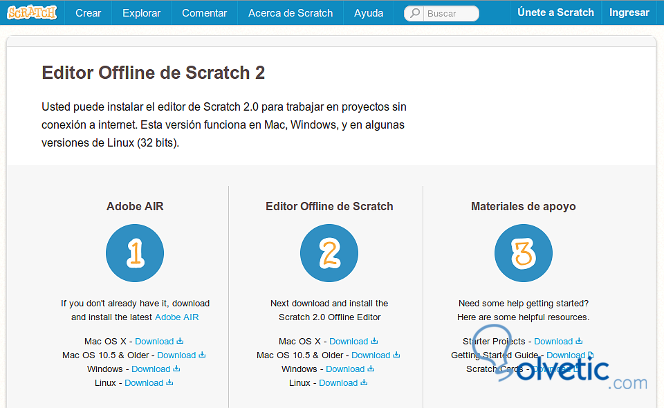Open the Ayuda menu item

click(x=368, y=13)
